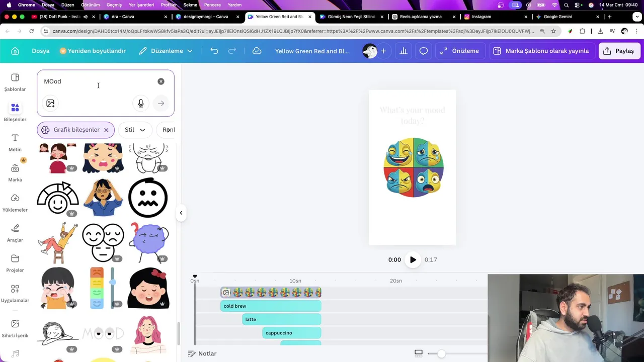The image size is (644, 362).
Task: Select the MOOD eyes text graphic
Action: click(103, 333)
